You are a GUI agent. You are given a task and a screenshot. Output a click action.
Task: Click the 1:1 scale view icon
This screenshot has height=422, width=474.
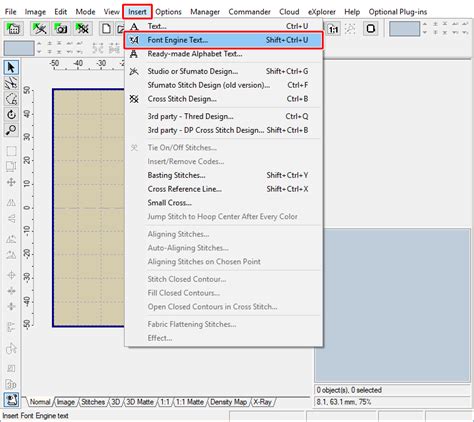(333, 29)
